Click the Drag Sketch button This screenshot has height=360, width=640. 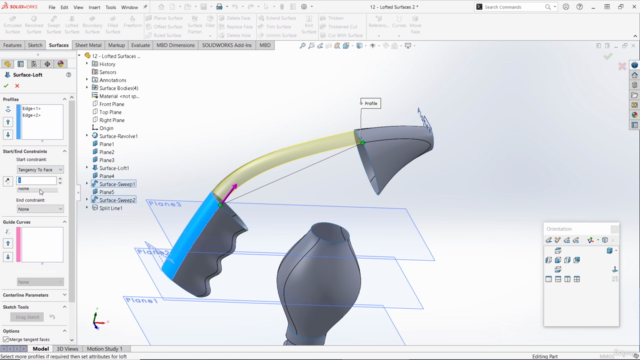coord(27,317)
